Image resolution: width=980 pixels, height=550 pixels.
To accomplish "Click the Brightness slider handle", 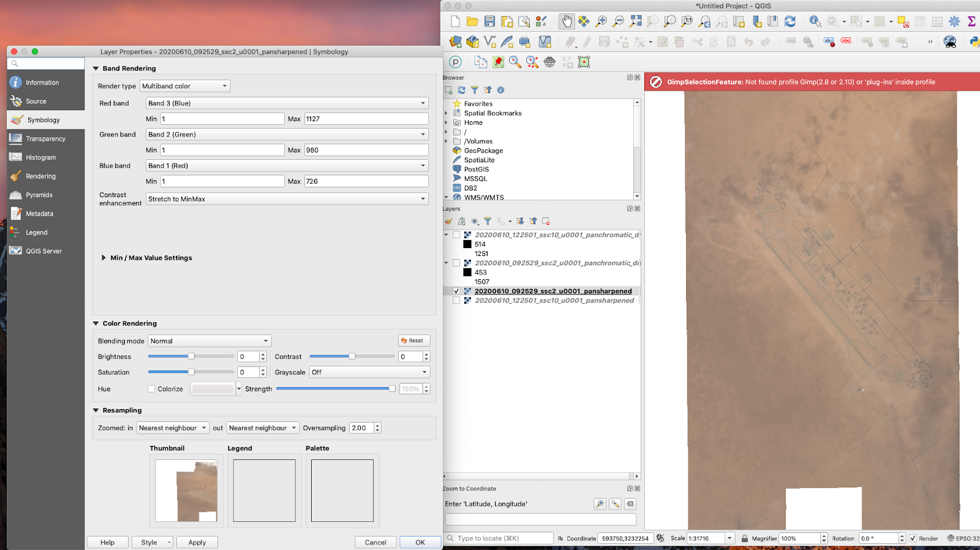I will click(191, 356).
